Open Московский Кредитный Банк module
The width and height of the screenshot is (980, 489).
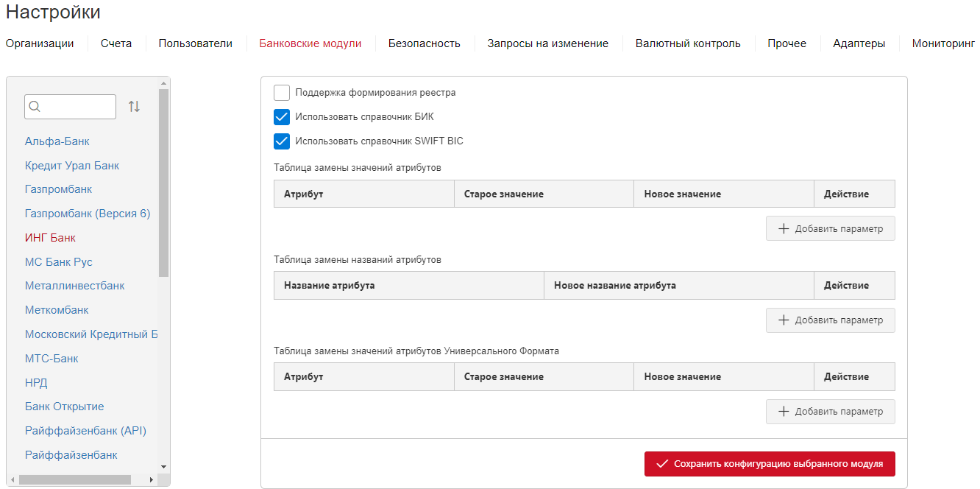(x=91, y=334)
